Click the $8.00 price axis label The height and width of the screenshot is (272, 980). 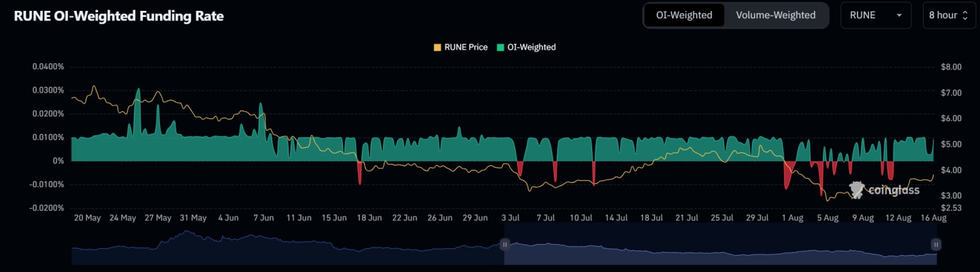pos(951,67)
